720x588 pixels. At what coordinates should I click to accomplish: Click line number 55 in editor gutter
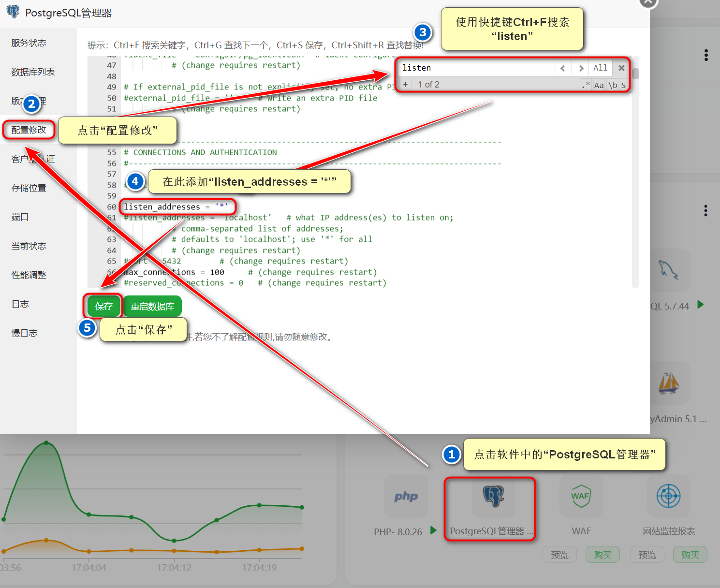[x=112, y=152]
